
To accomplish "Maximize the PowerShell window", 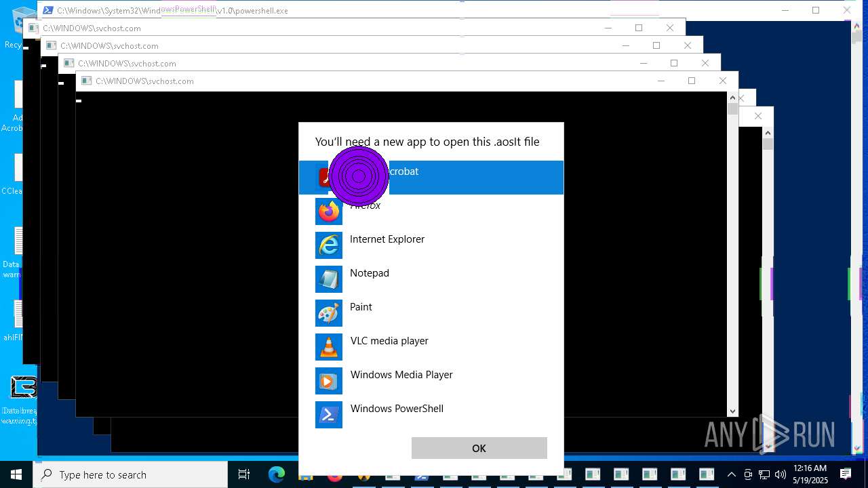I will [x=816, y=10].
